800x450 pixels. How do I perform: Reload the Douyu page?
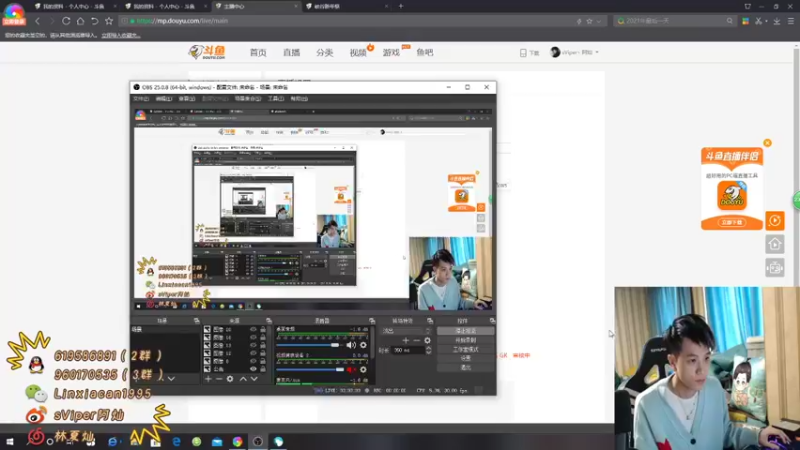pyautogui.click(x=66, y=21)
